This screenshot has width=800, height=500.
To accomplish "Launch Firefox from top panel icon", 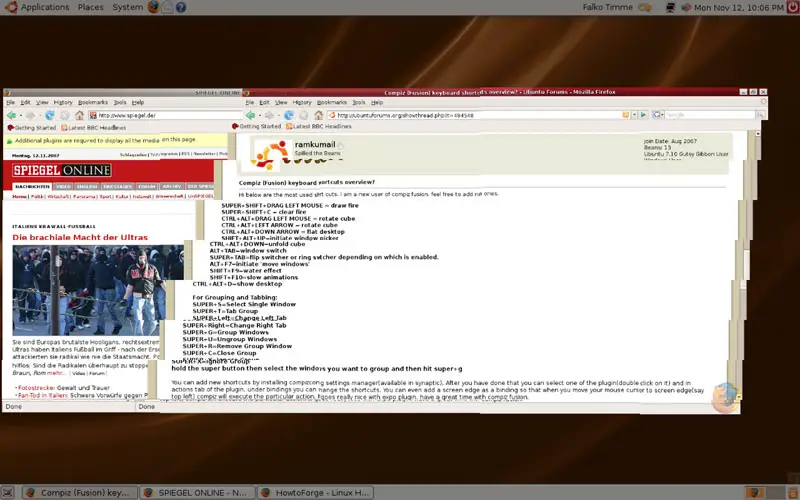I will pos(153,7).
